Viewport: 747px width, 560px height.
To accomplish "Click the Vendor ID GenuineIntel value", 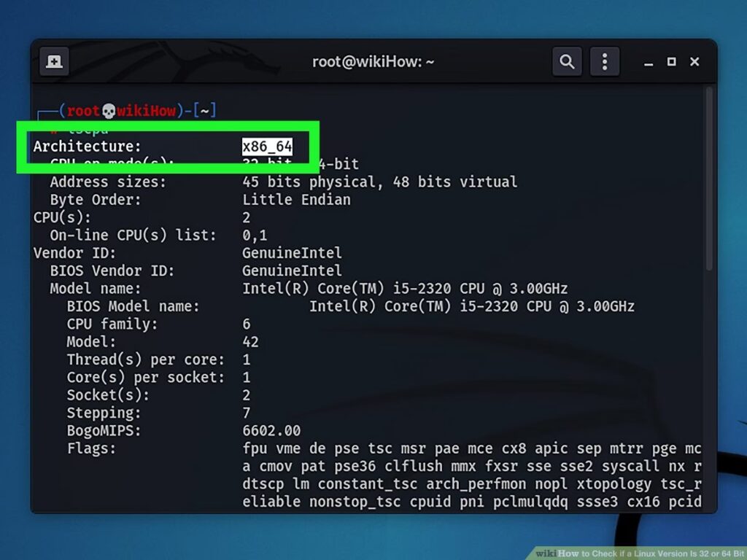I will point(292,253).
